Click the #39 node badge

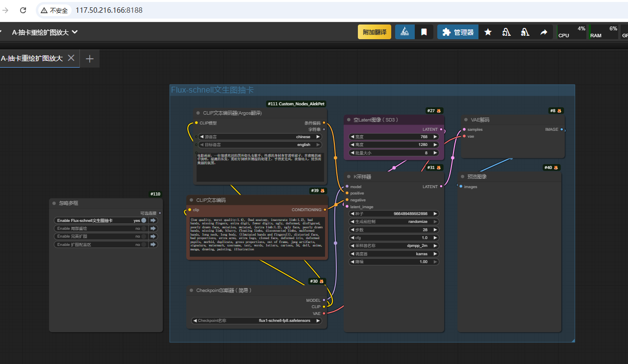tap(318, 191)
